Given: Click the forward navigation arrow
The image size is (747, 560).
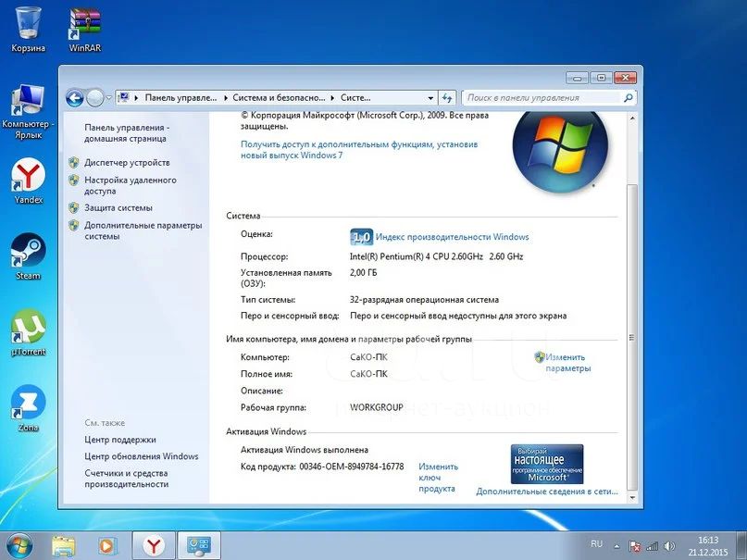Looking at the screenshot, I should pyautogui.click(x=95, y=98).
